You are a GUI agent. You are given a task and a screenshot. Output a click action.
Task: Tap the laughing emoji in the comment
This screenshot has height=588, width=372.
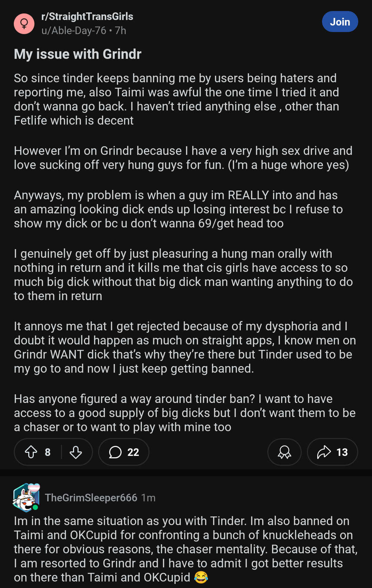[201, 577]
